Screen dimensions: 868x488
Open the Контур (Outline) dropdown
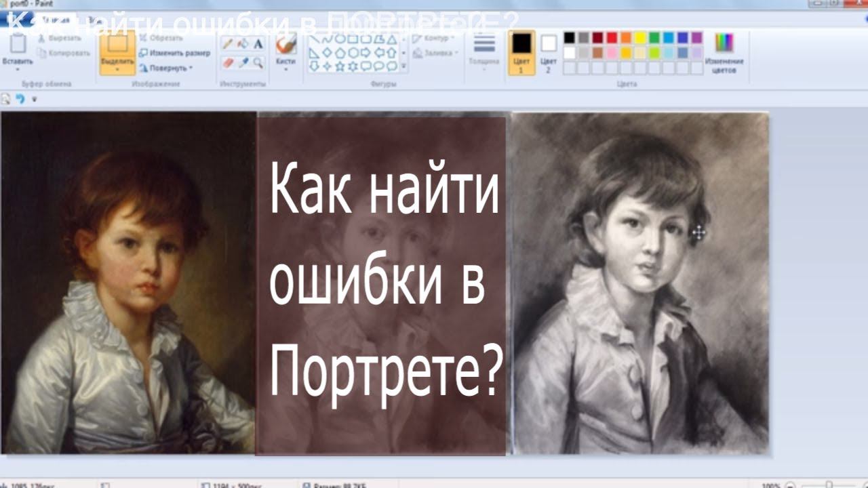click(434, 38)
